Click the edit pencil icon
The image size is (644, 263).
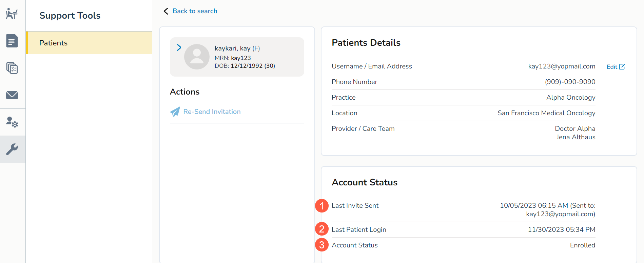622,67
